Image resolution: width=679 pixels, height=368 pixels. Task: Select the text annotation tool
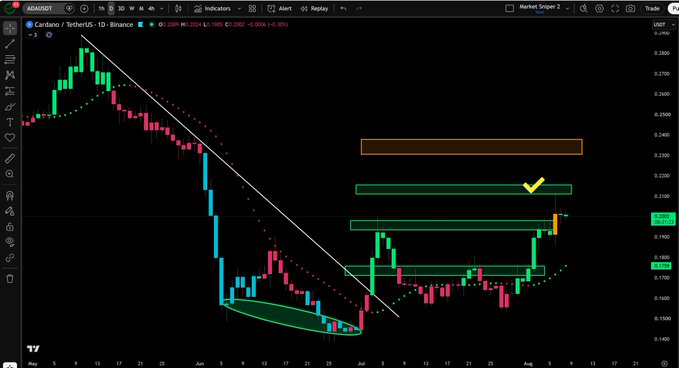[x=10, y=122]
